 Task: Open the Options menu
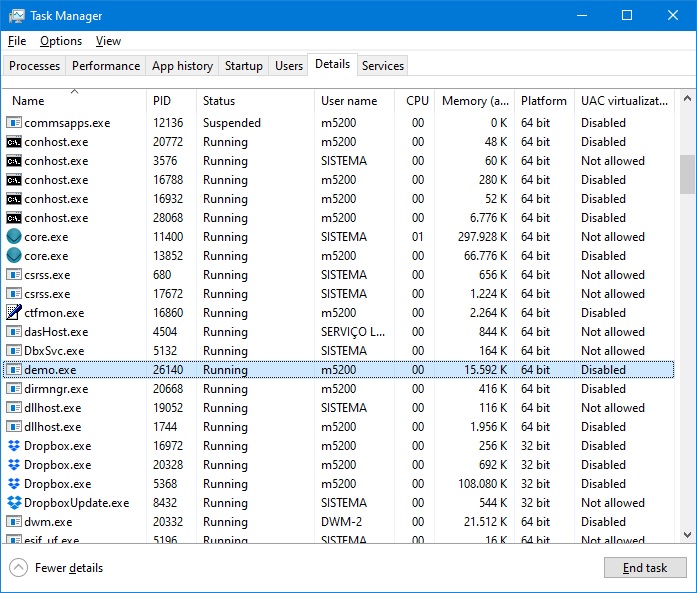coord(61,41)
